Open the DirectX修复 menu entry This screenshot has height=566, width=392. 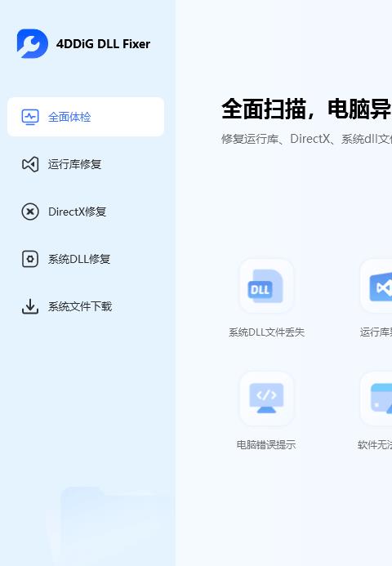tap(86, 212)
